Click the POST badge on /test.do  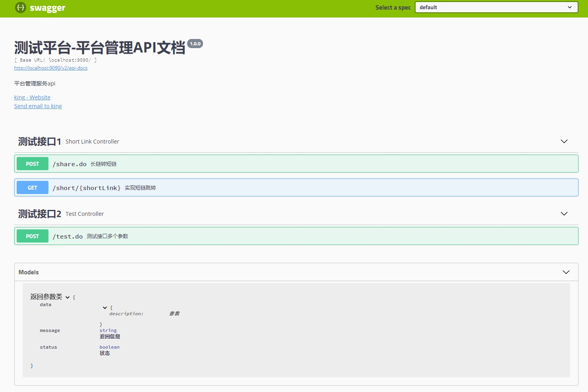point(32,236)
